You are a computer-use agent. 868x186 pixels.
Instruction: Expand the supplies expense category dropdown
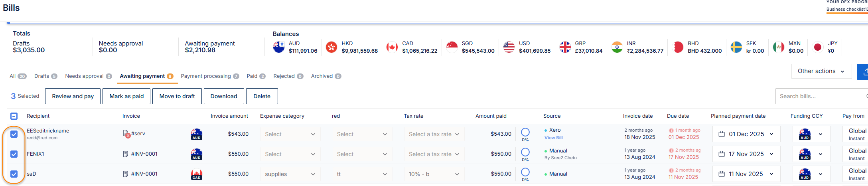290,174
